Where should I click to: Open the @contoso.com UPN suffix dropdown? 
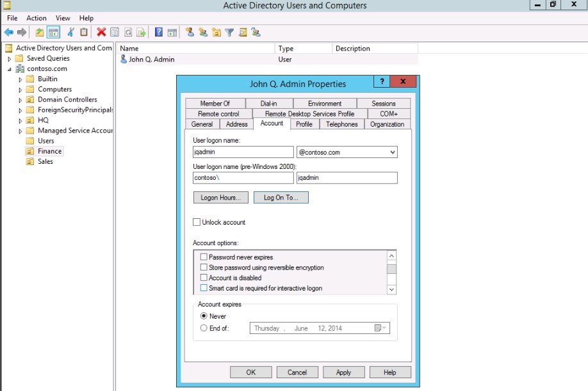point(391,152)
